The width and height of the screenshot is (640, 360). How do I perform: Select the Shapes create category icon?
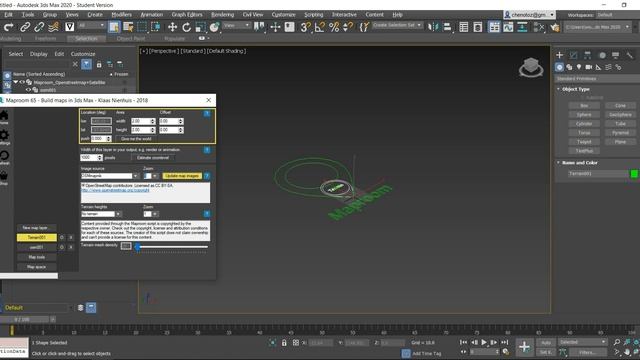569,67
